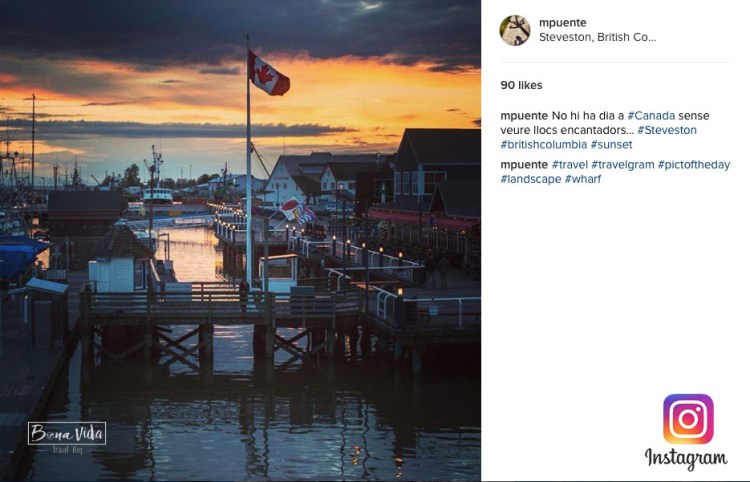This screenshot has width=750, height=482.
Task: Follow the #britishcolumbia hashtag link
Action: 543,145
